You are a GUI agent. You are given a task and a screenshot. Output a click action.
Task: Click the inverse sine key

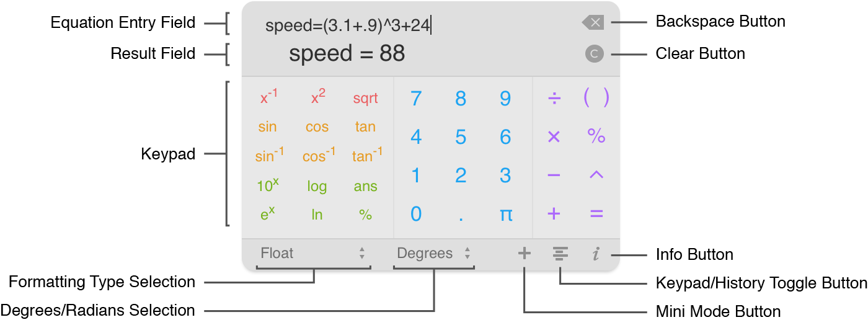[x=269, y=154]
